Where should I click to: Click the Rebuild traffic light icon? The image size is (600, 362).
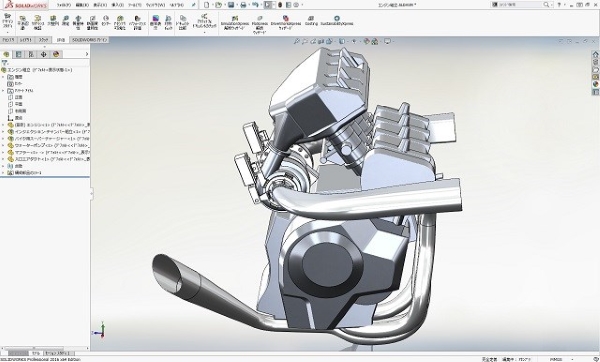click(x=280, y=5)
